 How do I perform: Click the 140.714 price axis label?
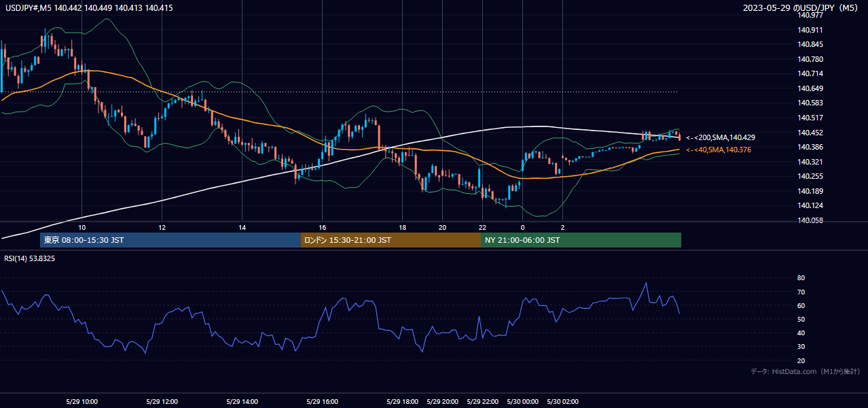point(810,73)
